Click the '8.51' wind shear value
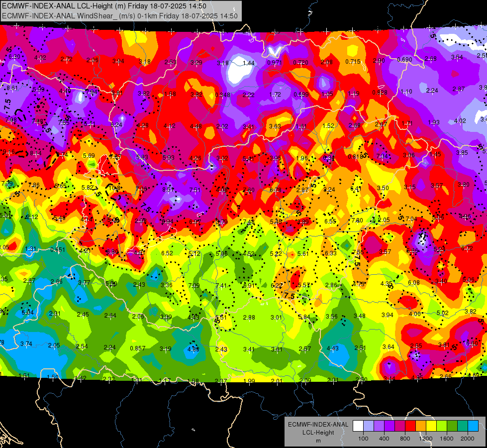Image resolution: width=487 pixels, height=448 pixels. pos(168,189)
